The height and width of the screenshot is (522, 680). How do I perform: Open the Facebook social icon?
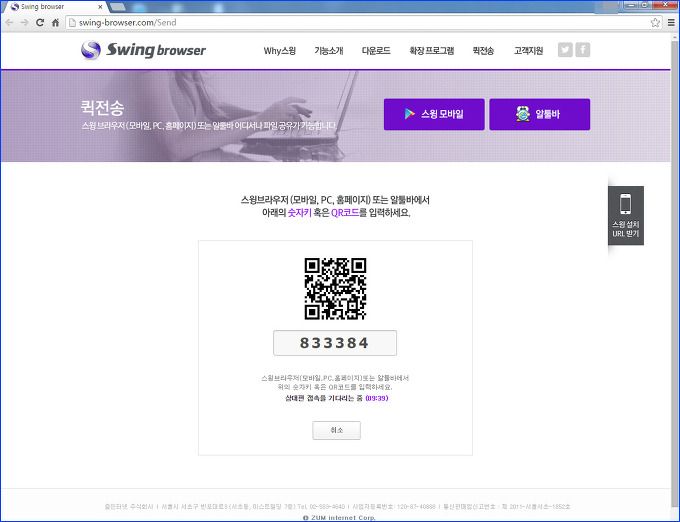583,50
